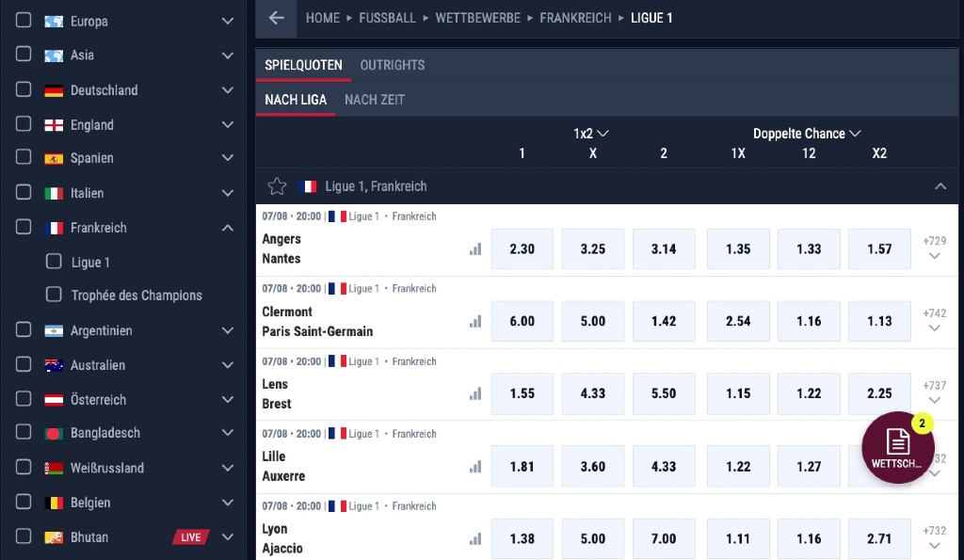
Task: Favorite Ligue 1, Frankreich with star icon
Action: (278, 186)
